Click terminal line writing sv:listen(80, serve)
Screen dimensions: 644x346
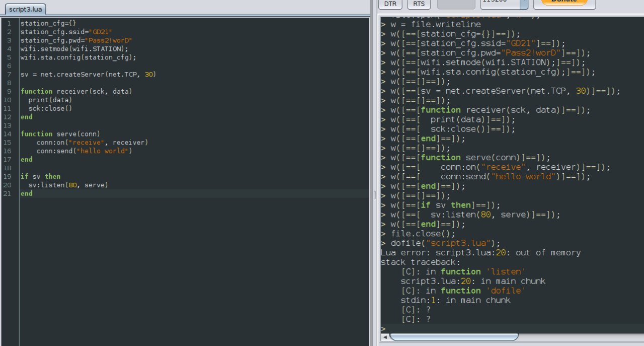coord(470,215)
